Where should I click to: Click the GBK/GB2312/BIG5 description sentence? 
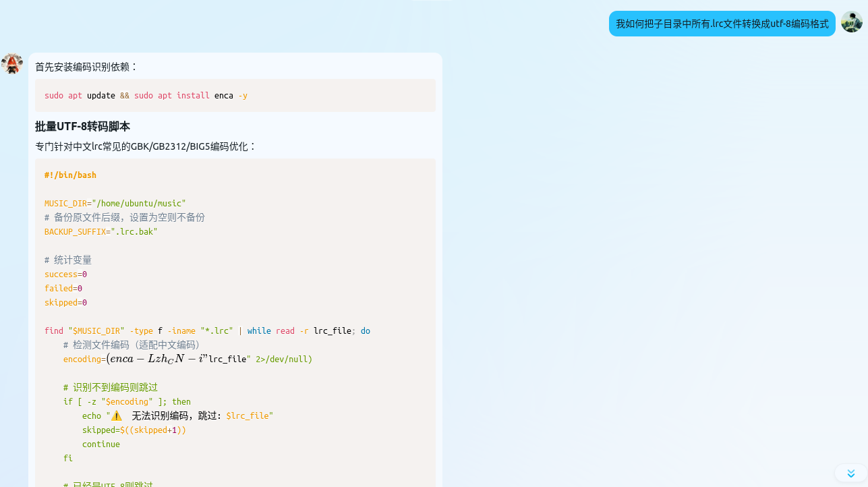pyautogui.click(x=146, y=146)
